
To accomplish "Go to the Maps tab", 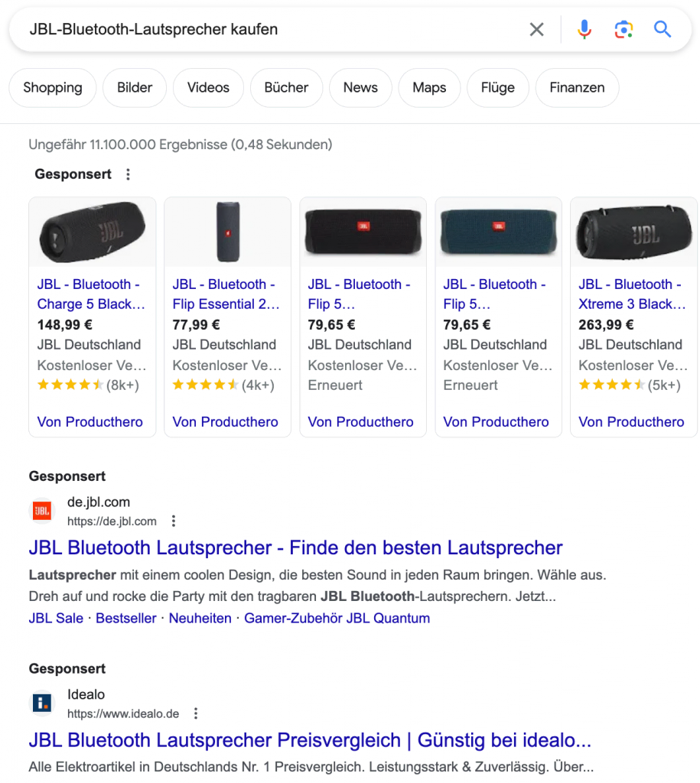I will pos(429,88).
